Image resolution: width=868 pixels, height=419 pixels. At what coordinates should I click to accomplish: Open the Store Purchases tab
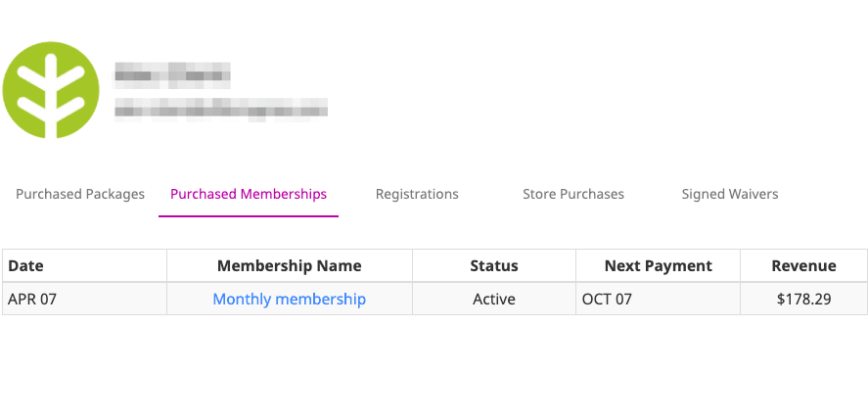[x=573, y=194]
